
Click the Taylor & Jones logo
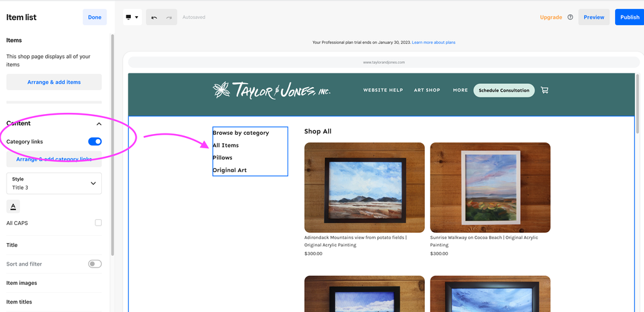271,90
